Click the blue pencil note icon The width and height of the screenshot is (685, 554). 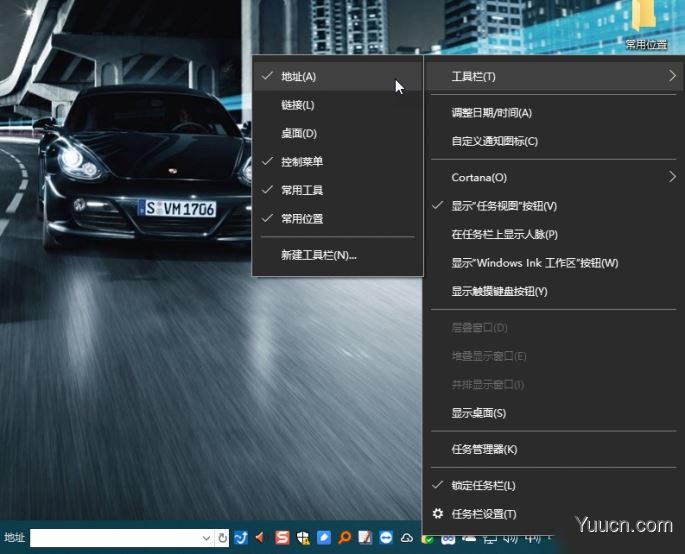tap(324, 537)
